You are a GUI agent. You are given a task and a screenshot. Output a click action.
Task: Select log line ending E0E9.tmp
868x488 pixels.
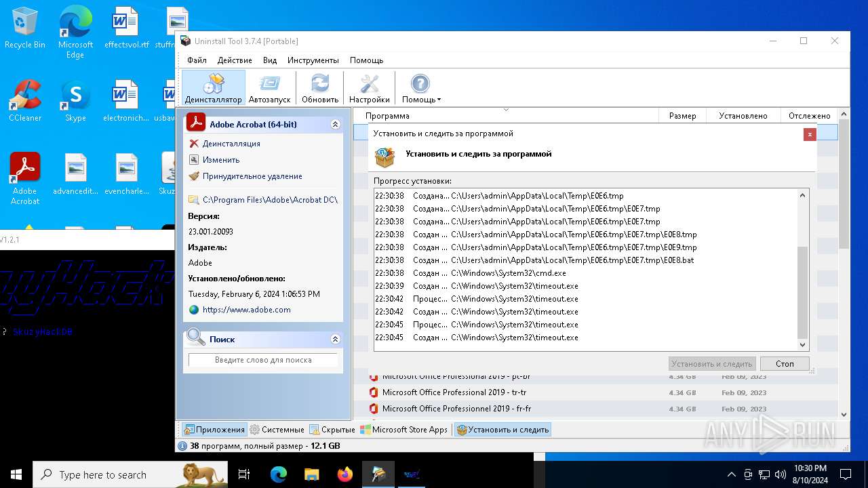(x=586, y=247)
